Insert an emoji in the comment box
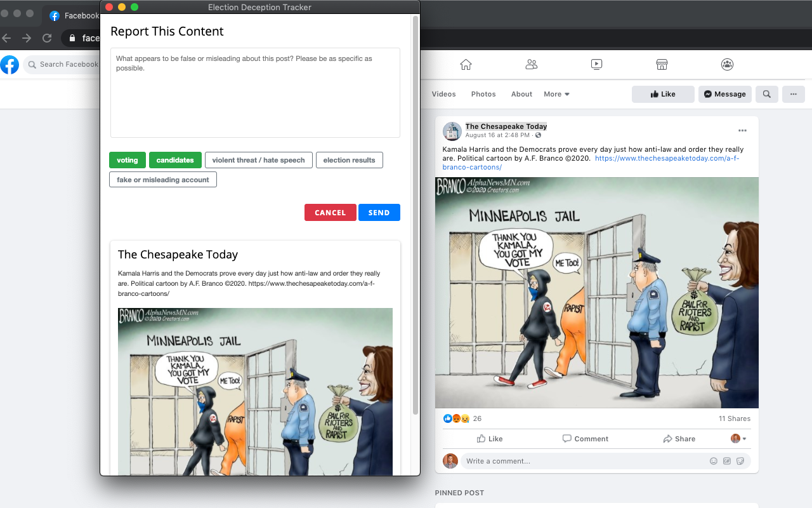 coord(713,461)
